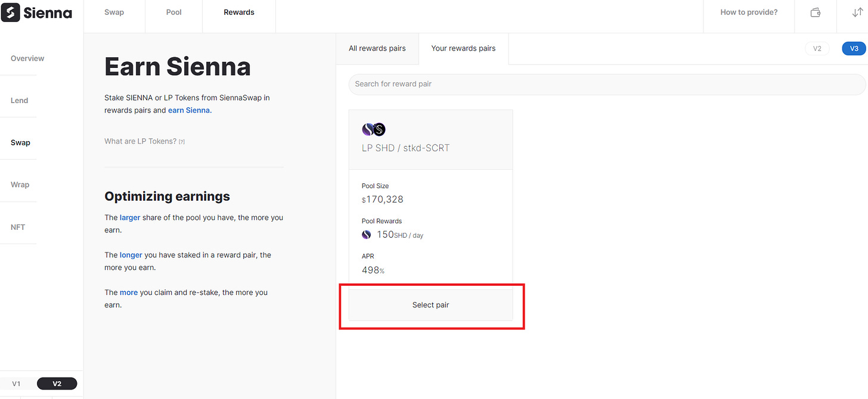This screenshot has width=868, height=399.
Task: Open the Pool tab
Action: tap(174, 13)
